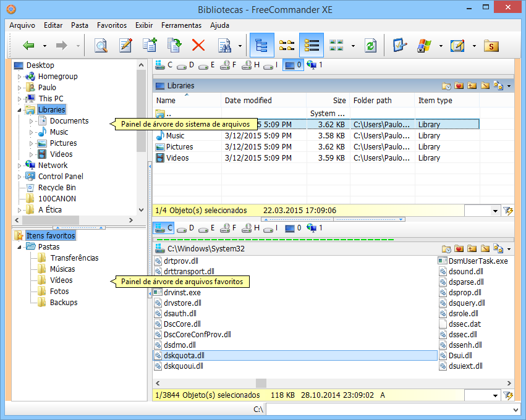Open file search binoculars tool
The height and width of the screenshot is (420, 526).
coord(224,45)
